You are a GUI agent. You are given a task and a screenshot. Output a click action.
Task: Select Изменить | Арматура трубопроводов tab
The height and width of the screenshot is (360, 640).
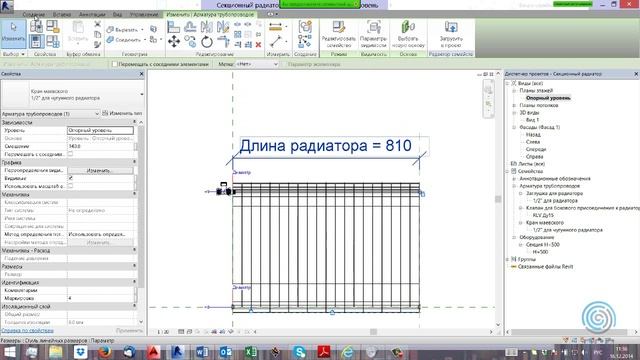coord(210,14)
